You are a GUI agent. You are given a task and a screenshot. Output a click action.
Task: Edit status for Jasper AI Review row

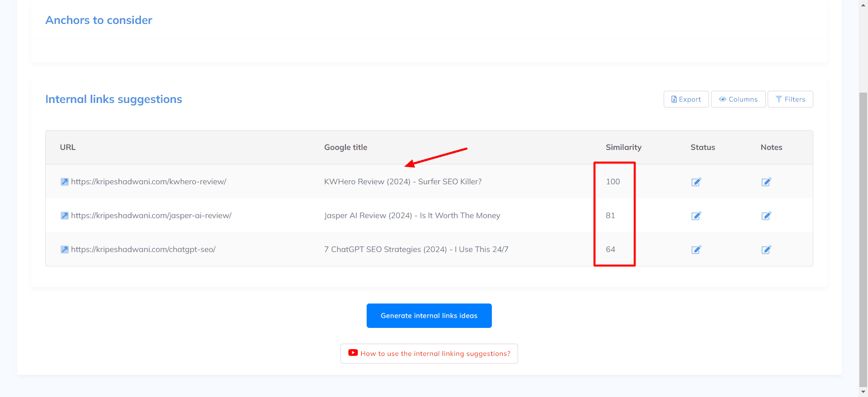point(696,216)
